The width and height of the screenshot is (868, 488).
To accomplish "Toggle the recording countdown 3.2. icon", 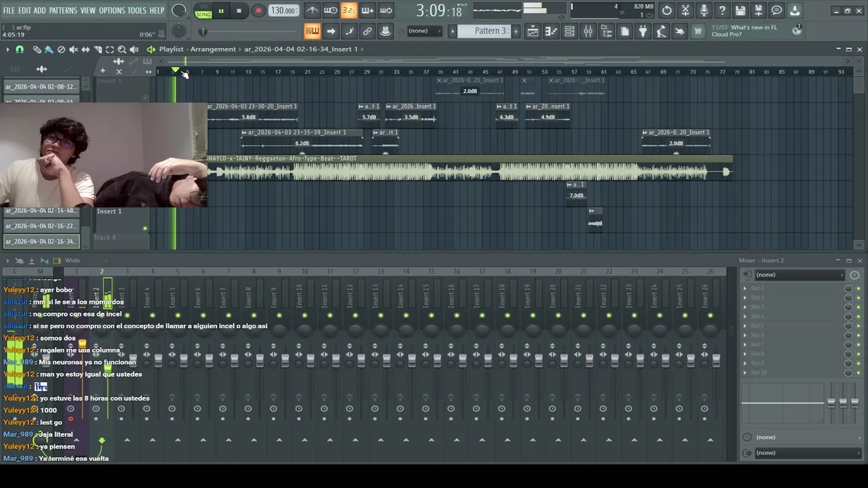I will [x=349, y=10].
